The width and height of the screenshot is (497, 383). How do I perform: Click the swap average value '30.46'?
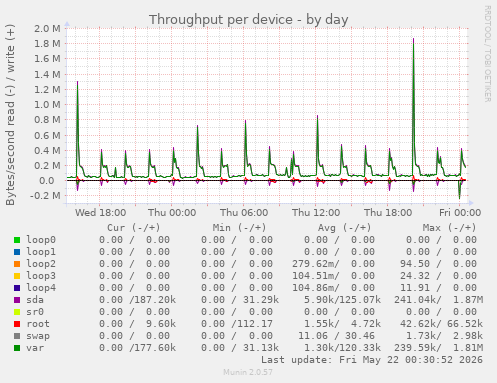click(360, 336)
